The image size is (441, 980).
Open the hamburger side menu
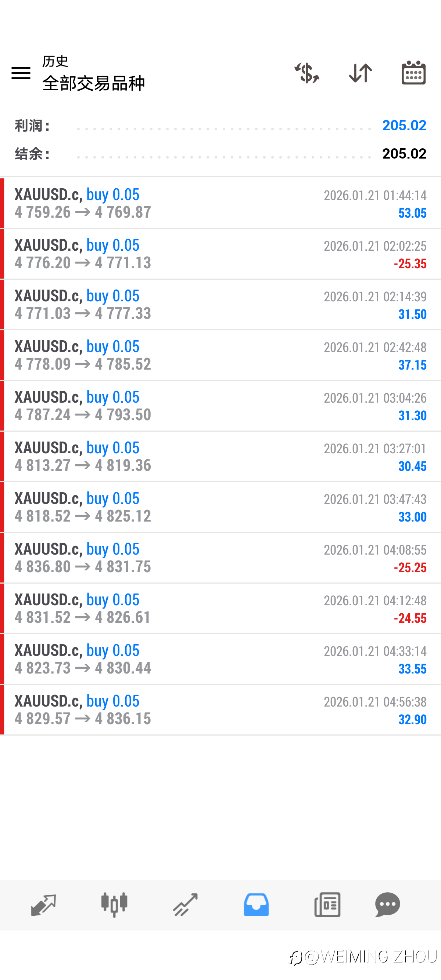[21, 73]
